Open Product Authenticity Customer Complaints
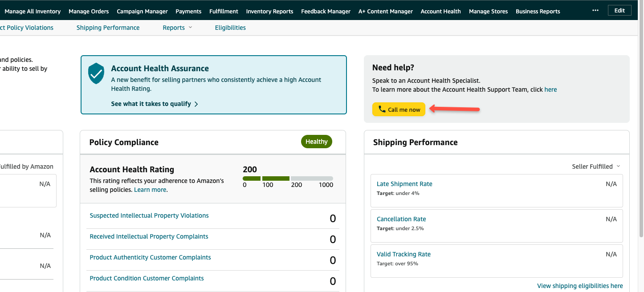 pos(150,257)
